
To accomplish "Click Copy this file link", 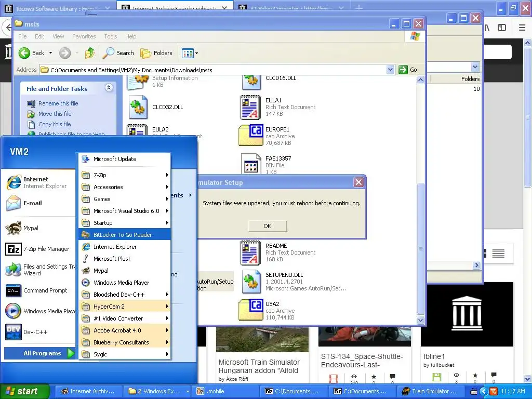I will [x=54, y=124].
